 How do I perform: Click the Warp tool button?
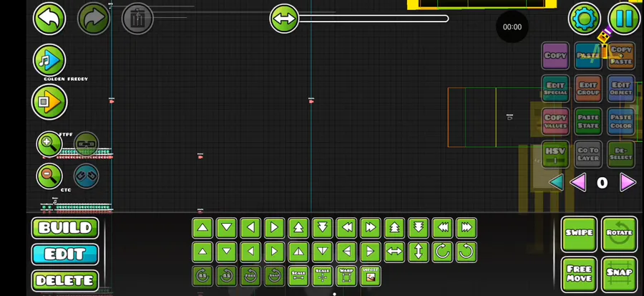(346, 276)
